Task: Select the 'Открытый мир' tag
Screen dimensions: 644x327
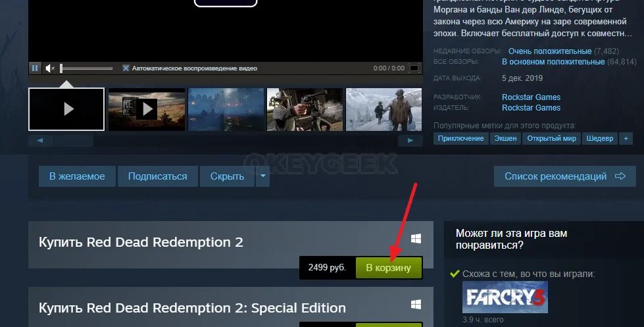Action: (x=552, y=138)
